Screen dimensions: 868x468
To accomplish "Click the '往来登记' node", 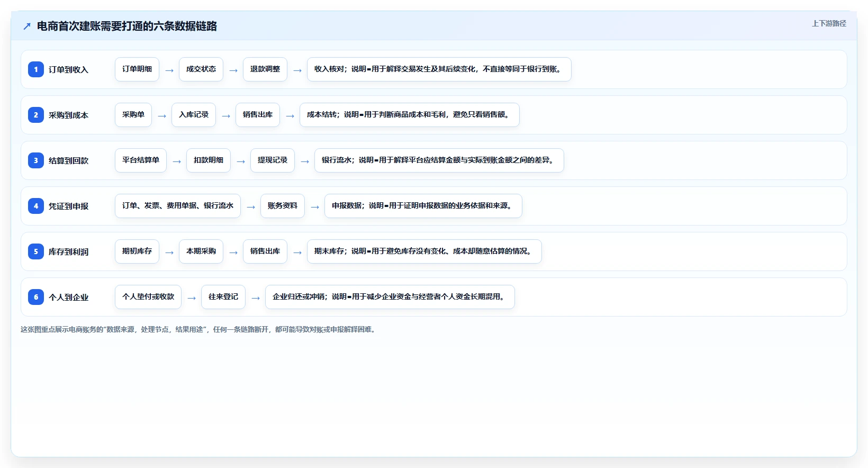I will click(x=223, y=297).
